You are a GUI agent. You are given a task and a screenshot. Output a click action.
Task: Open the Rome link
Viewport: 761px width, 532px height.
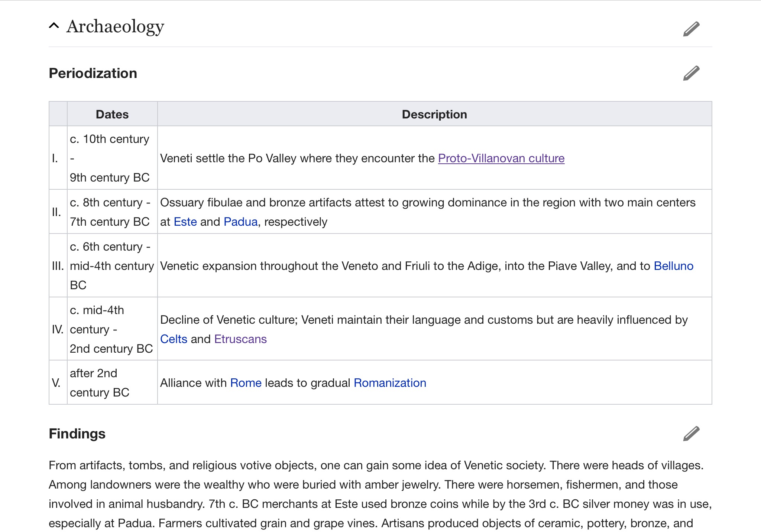click(x=246, y=383)
